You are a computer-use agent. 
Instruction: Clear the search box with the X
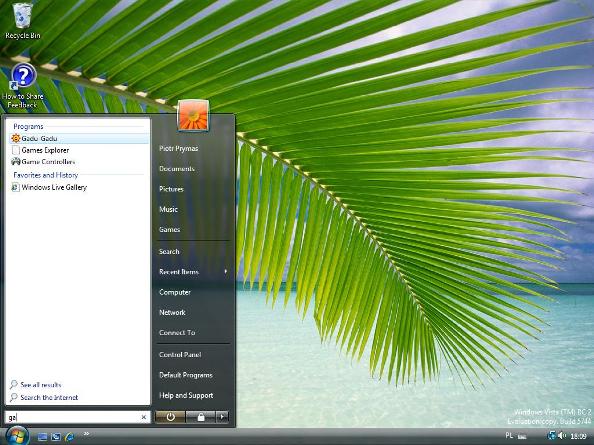[x=144, y=417]
